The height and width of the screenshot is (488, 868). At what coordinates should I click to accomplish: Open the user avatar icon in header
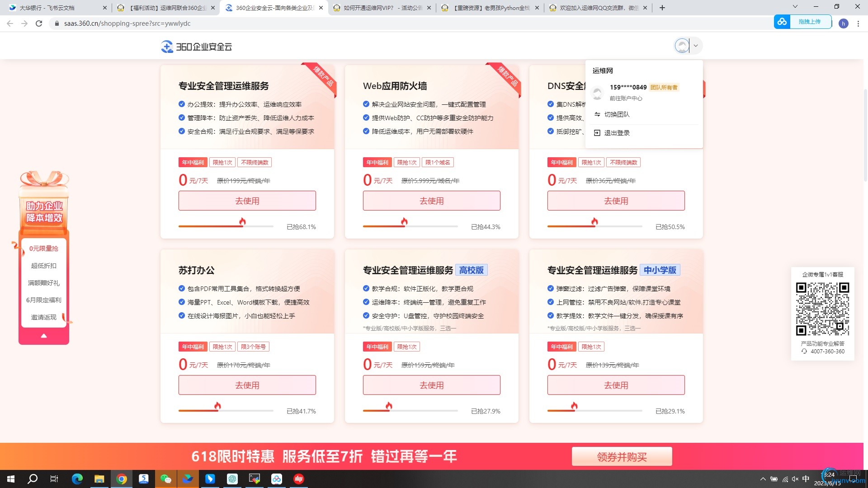coord(682,46)
